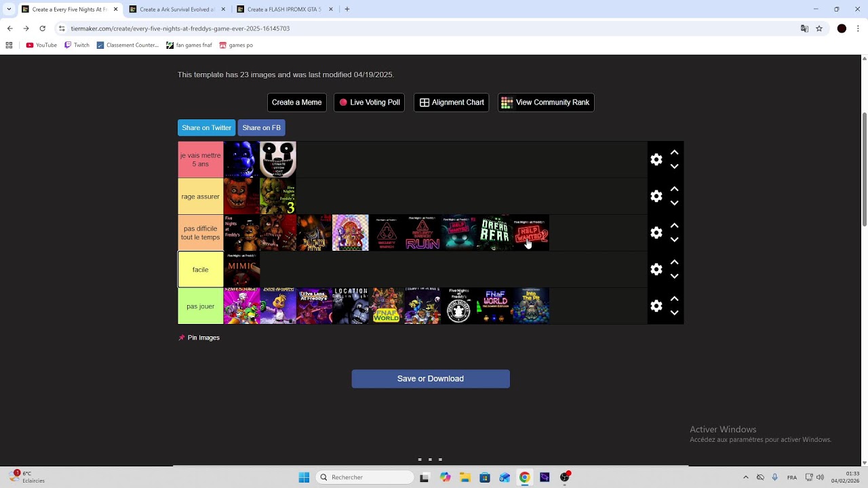Select the Help Wanted 2 thumbnail
The width and height of the screenshot is (868, 488).
pos(531,233)
